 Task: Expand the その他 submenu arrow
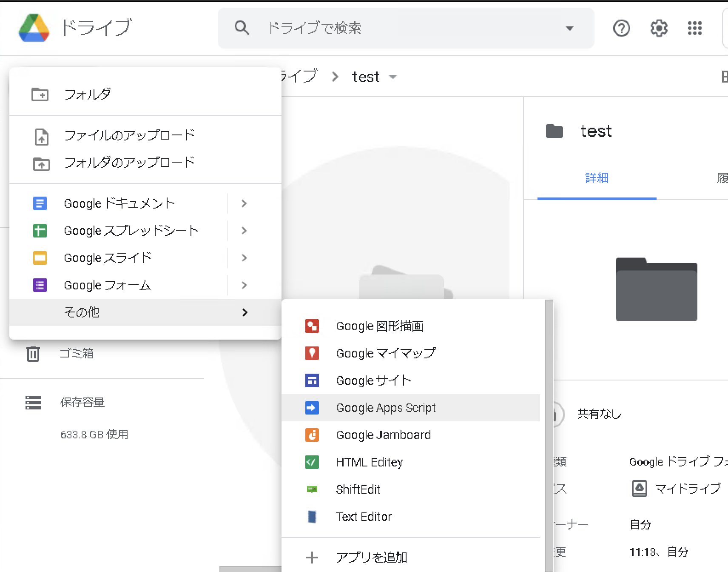(245, 312)
